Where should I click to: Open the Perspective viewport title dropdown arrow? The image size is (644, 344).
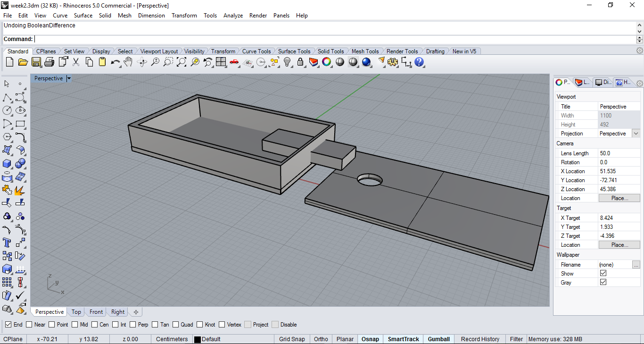(x=69, y=78)
